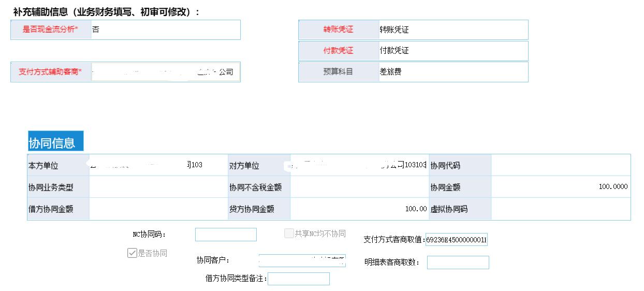Viewport: 644px width, 291px height.
Task: Focus the 协同客户 text field
Action: pyautogui.click(x=302, y=260)
